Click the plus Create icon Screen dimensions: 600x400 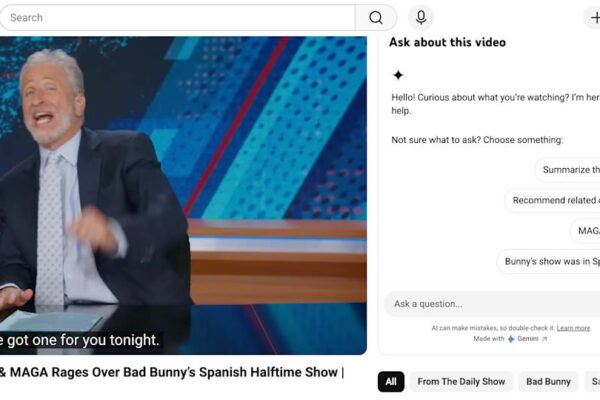coord(593,18)
